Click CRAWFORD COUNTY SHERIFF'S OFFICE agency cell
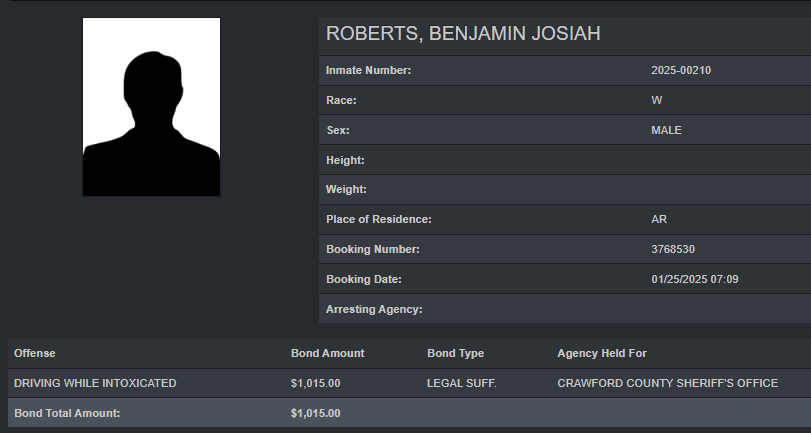Image resolution: width=811 pixels, height=433 pixels. click(x=667, y=383)
